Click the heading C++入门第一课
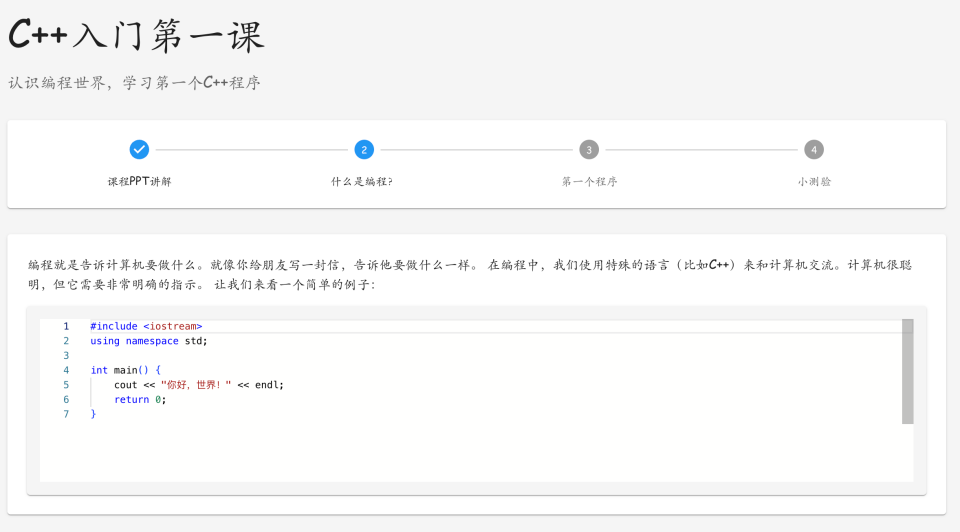Viewport: 960px width, 532px height. [x=136, y=35]
